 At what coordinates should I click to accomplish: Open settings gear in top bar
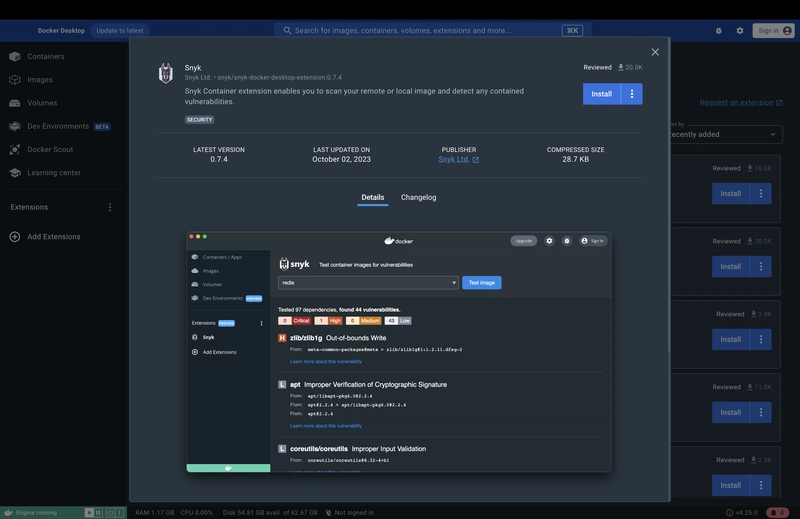coord(740,31)
